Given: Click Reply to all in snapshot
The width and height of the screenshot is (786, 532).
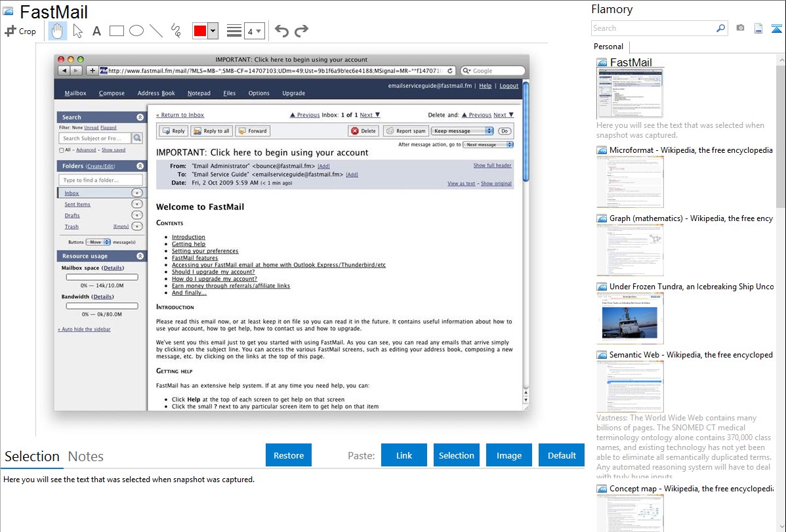Looking at the screenshot, I should [x=211, y=131].
